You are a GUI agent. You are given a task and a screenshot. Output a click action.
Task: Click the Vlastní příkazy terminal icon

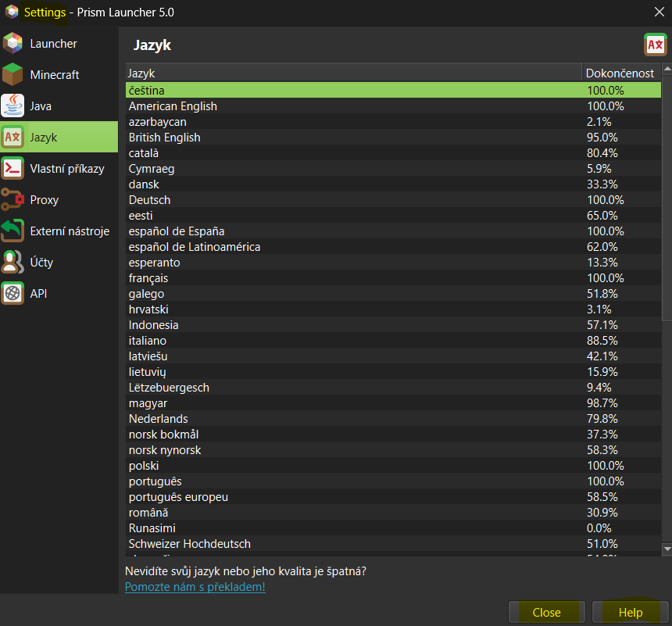(x=14, y=168)
